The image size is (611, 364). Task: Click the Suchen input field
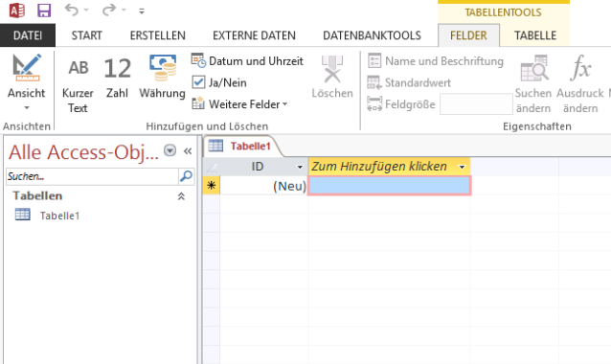click(x=92, y=176)
